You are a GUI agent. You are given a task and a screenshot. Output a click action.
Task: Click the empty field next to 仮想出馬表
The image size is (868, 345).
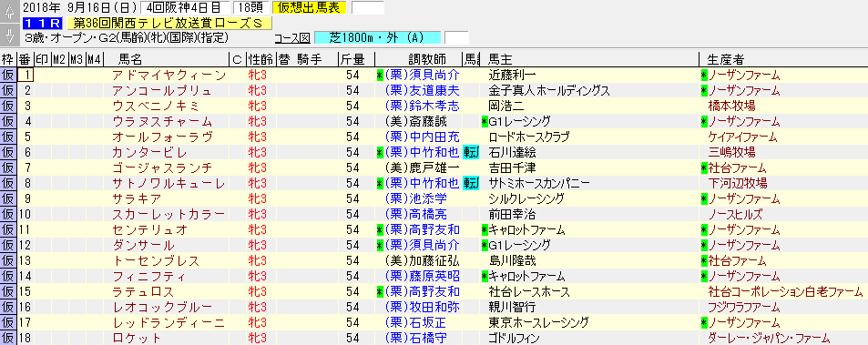pyautogui.click(x=368, y=8)
